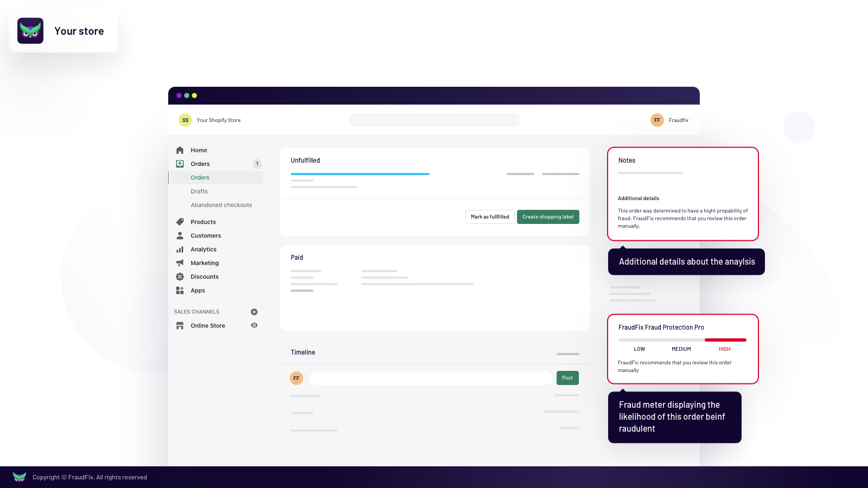The image size is (868, 488).
Task: Click the Orders count badge
Action: [257, 164]
